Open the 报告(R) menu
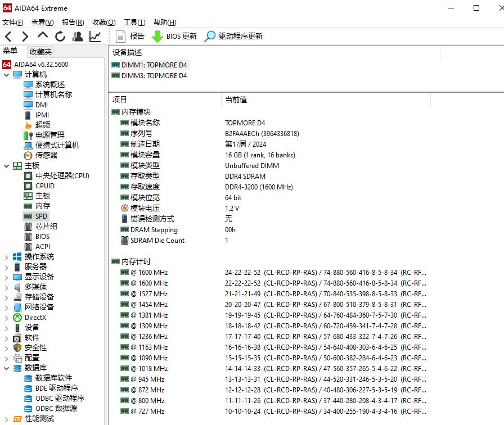The image size is (504, 425). [73, 22]
